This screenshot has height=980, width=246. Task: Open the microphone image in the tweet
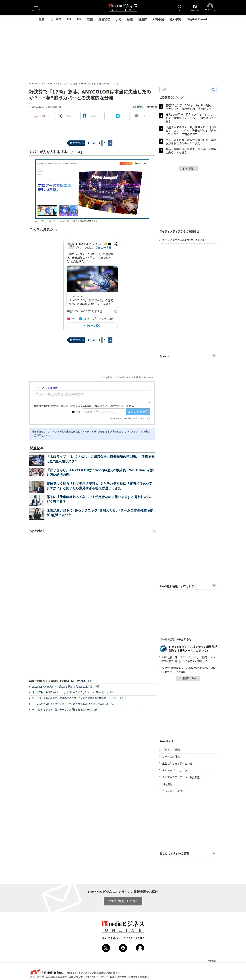point(92,279)
